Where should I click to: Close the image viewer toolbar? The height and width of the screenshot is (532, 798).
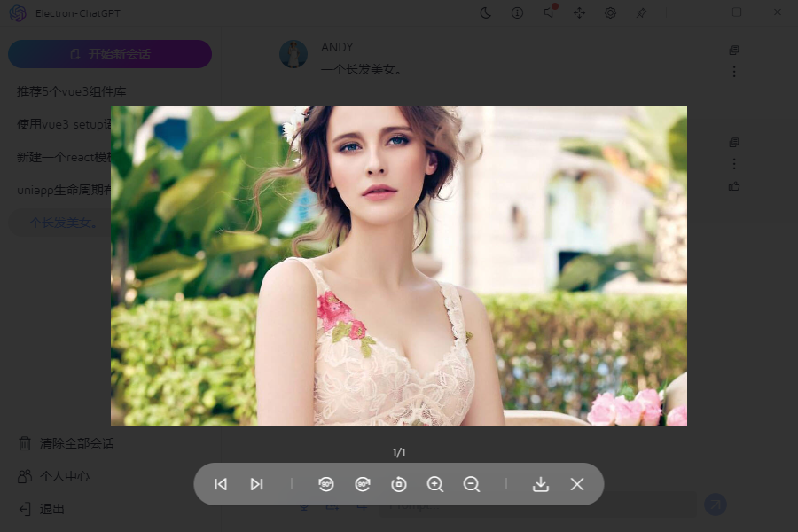tap(577, 484)
